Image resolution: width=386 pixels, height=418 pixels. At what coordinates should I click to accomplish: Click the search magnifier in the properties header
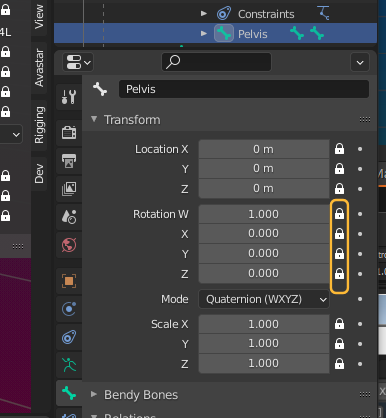(x=173, y=62)
